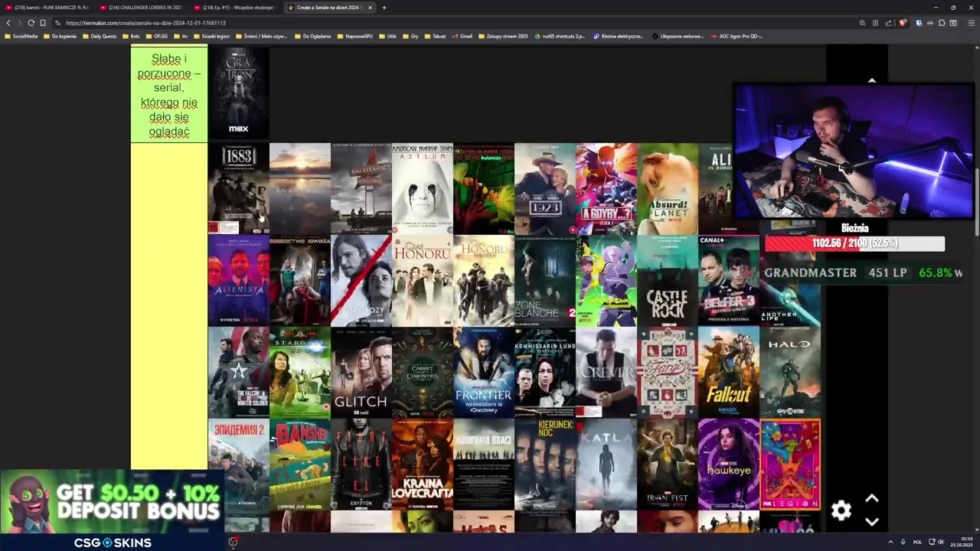Select the American Horror Story Asylum poster

click(x=422, y=189)
